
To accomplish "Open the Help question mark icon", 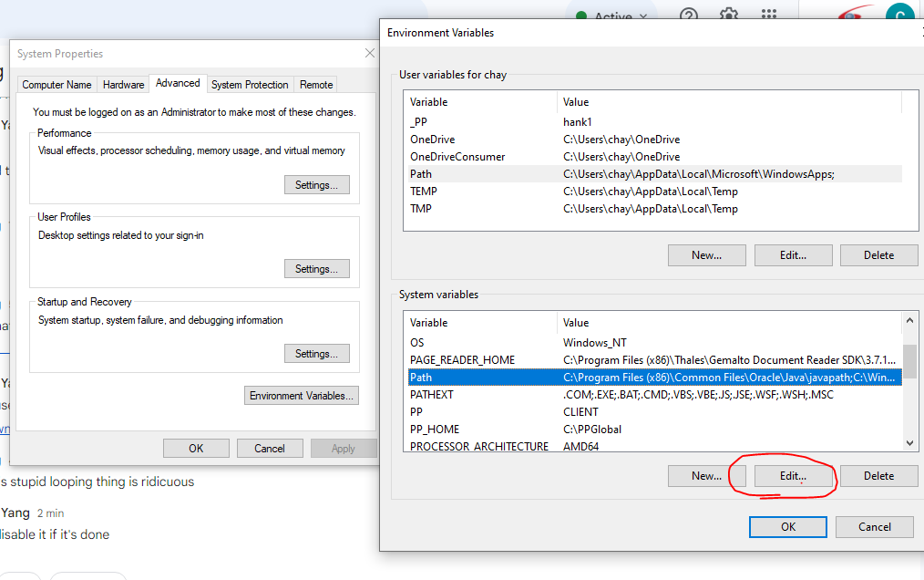I will tap(688, 15).
